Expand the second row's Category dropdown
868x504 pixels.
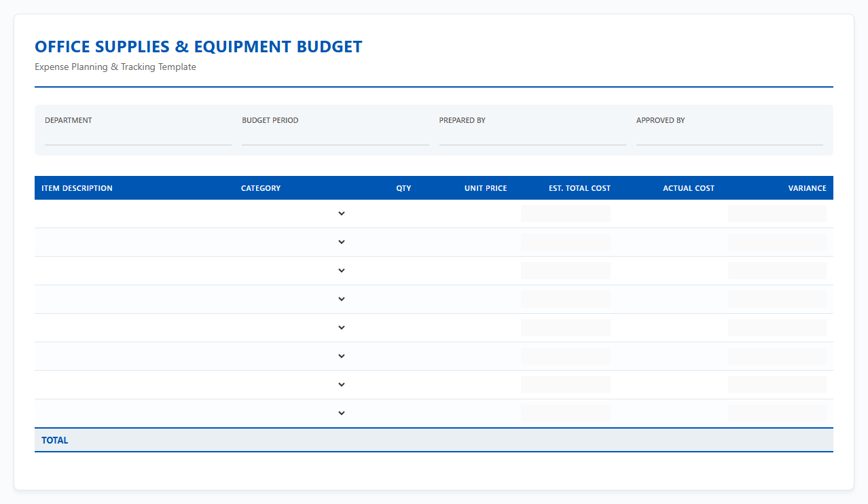[x=293, y=242]
